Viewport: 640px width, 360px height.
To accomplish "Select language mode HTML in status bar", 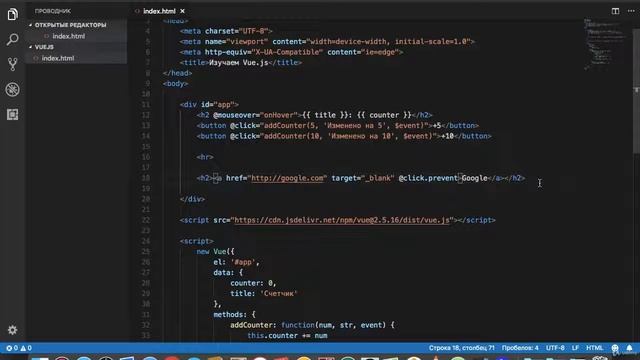I will pos(594,348).
